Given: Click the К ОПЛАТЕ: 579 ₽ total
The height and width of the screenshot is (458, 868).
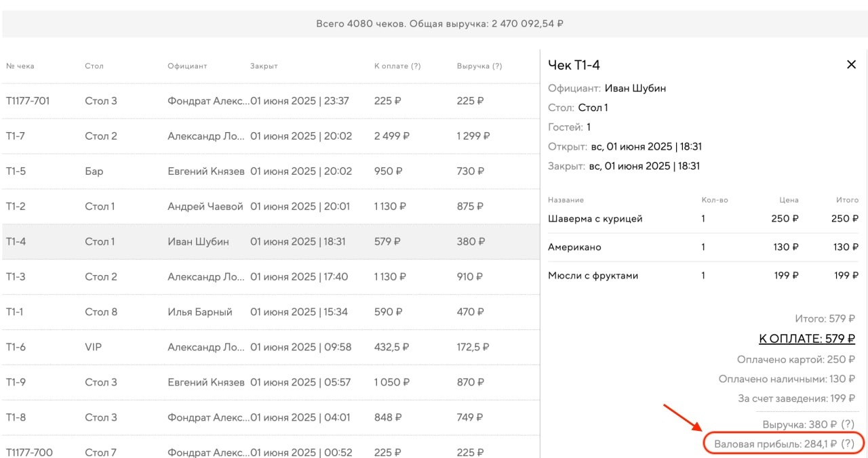Looking at the screenshot, I should tap(806, 339).
